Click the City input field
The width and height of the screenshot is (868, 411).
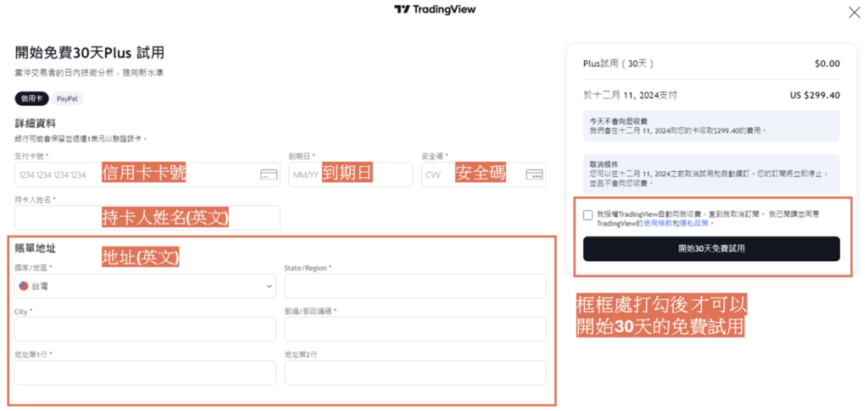145,329
